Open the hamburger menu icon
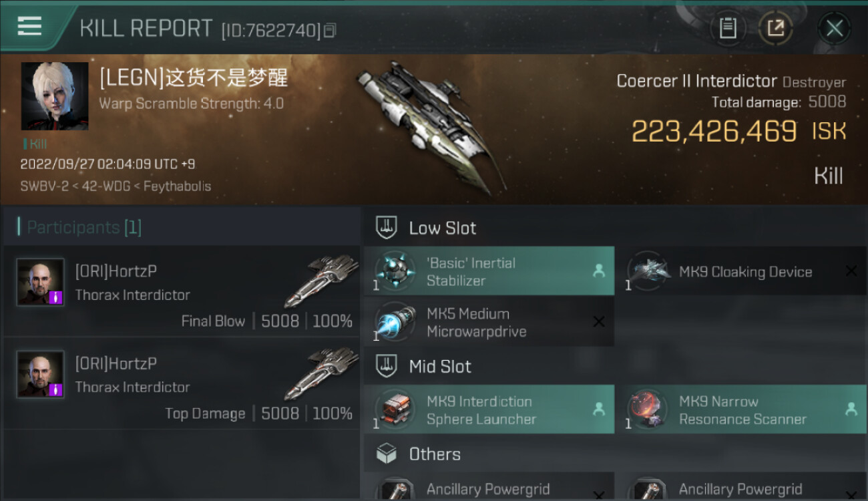868x501 pixels. [29, 26]
